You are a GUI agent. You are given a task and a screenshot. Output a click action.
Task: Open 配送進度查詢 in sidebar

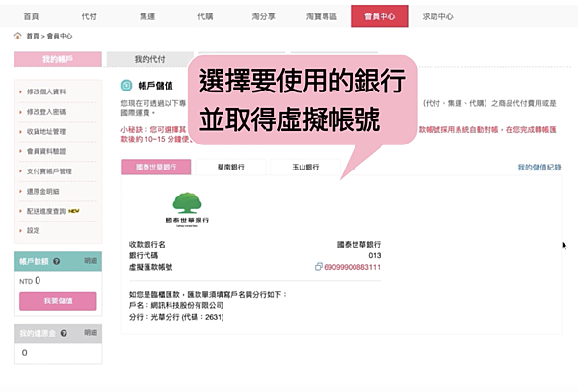pyautogui.click(x=46, y=211)
